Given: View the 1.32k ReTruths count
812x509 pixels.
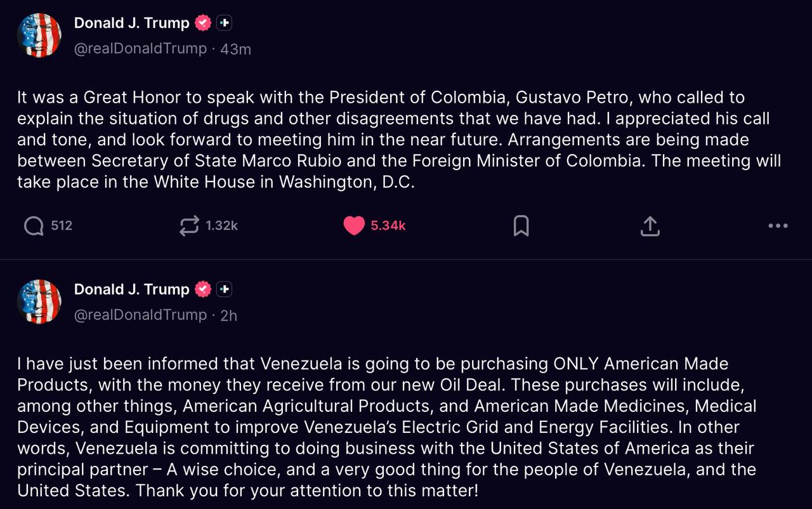Looking at the screenshot, I should [221, 225].
